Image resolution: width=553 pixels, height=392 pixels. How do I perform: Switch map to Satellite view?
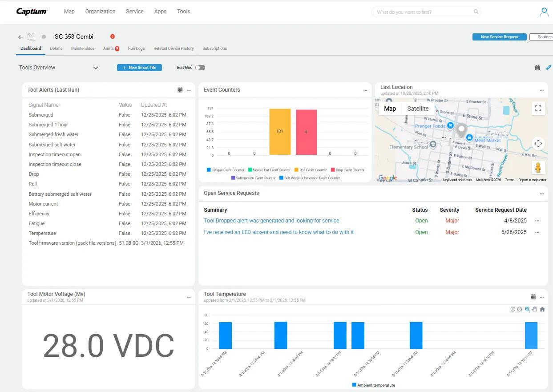418,109
